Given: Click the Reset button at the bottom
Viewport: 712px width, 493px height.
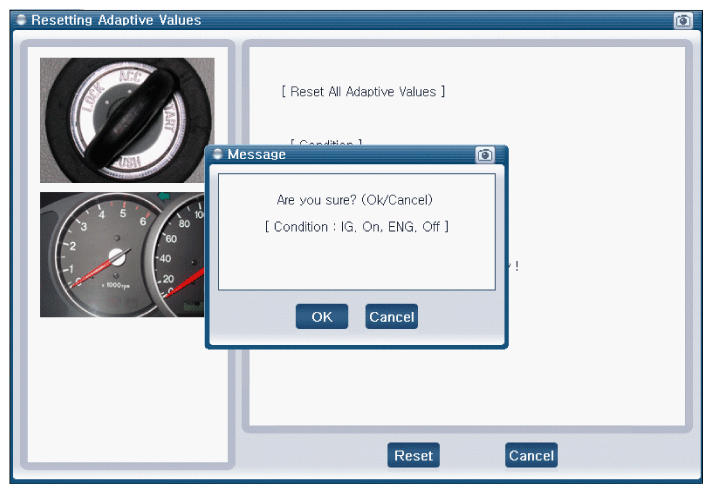Looking at the screenshot, I should point(413,455).
